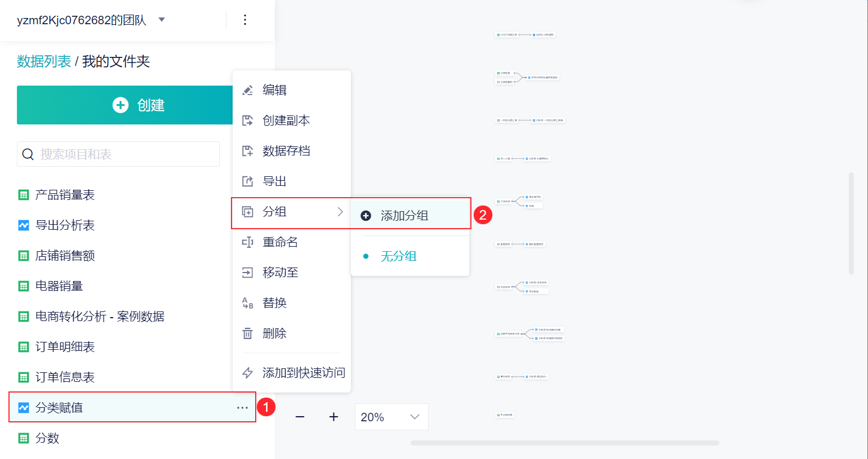The image size is (868, 459).
Task: Select 编辑 in the context menu
Action: (x=274, y=90)
